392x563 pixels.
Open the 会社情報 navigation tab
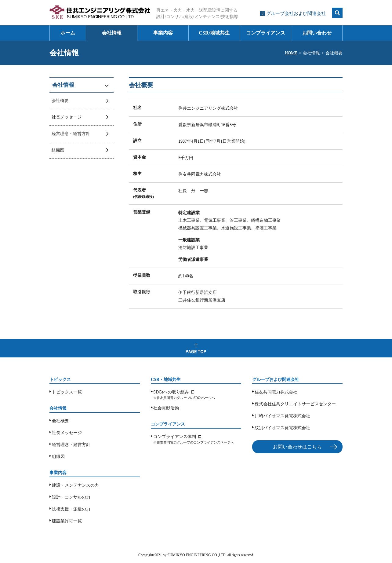coord(112,33)
